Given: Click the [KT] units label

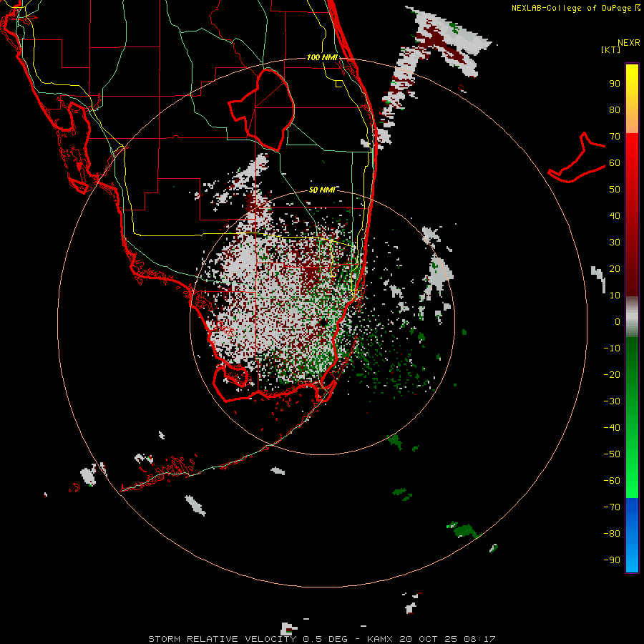Looking at the screenshot, I should click(x=610, y=49).
